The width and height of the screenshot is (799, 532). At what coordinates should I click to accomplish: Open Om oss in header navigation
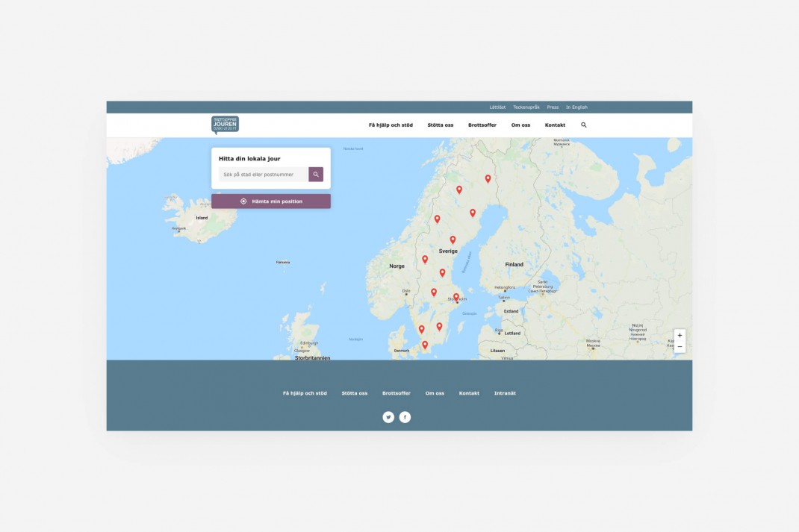[520, 125]
